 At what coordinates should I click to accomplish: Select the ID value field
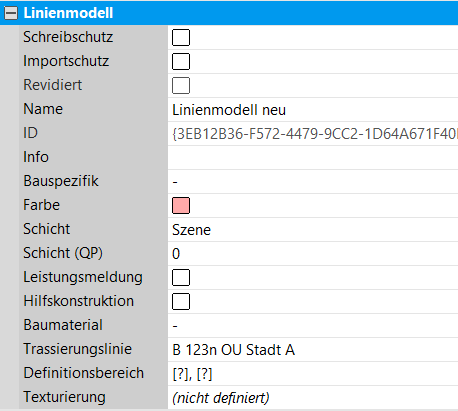pyautogui.click(x=313, y=134)
